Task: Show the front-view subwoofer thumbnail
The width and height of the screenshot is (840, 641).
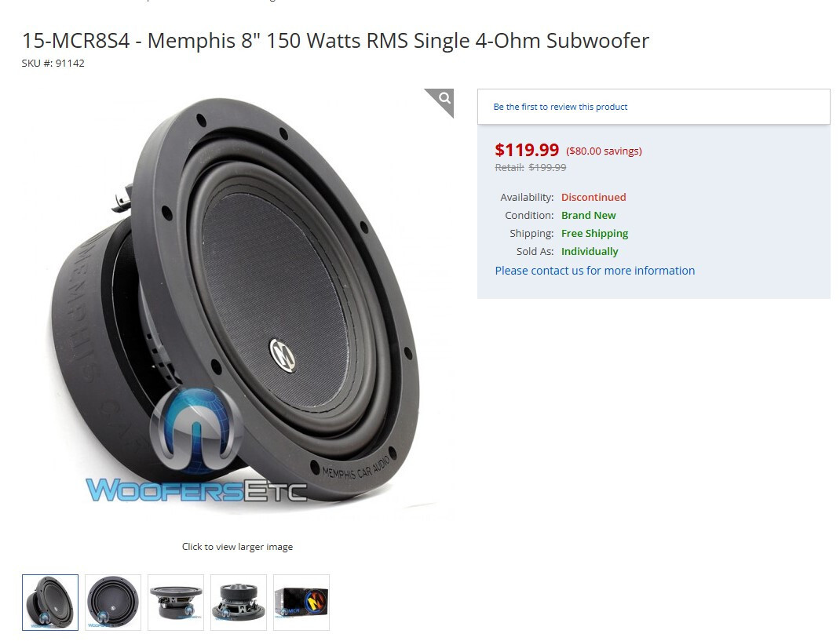Action: pos(113,603)
